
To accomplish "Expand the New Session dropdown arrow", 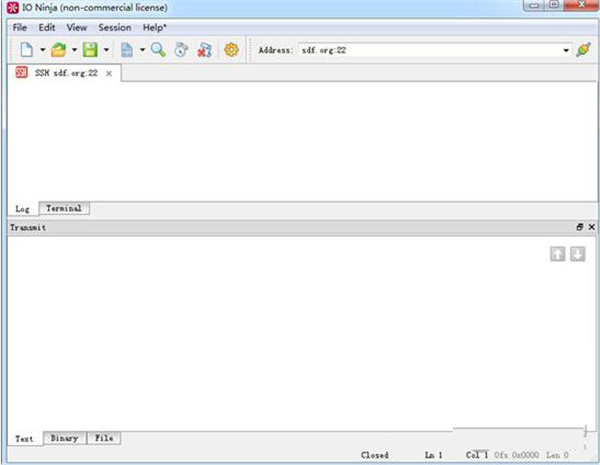I will 42,50.
